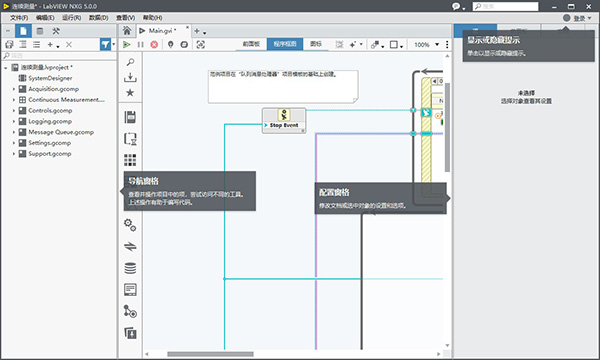Open the new document plus dropdown
The width and height of the screenshot is (600, 360).
point(200,31)
